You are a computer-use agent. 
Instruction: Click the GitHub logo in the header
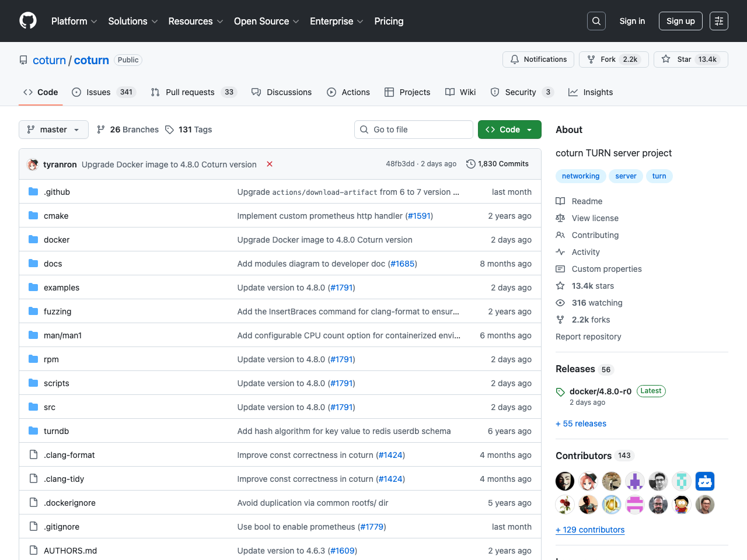pyautogui.click(x=27, y=20)
